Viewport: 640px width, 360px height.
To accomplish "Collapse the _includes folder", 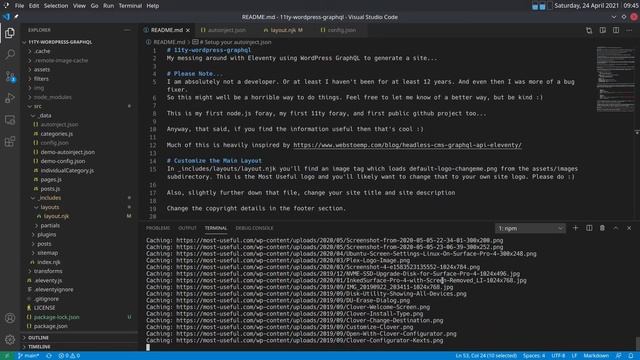I will tap(49, 198).
